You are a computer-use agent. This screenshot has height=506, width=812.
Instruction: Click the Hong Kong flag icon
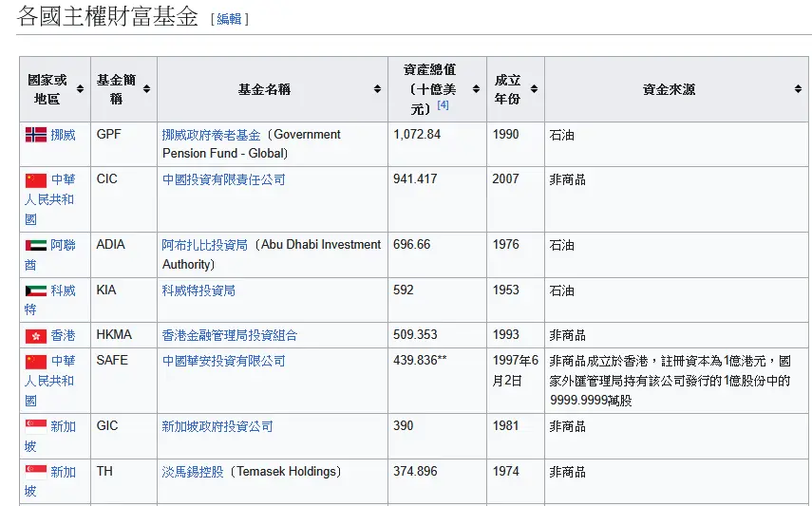click(x=36, y=336)
